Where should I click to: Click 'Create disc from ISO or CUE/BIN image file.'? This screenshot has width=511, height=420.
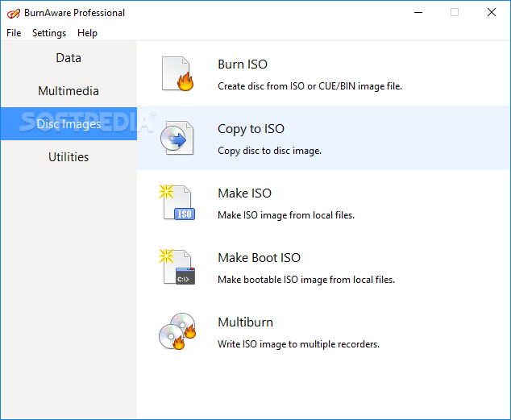click(x=310, y=86)
